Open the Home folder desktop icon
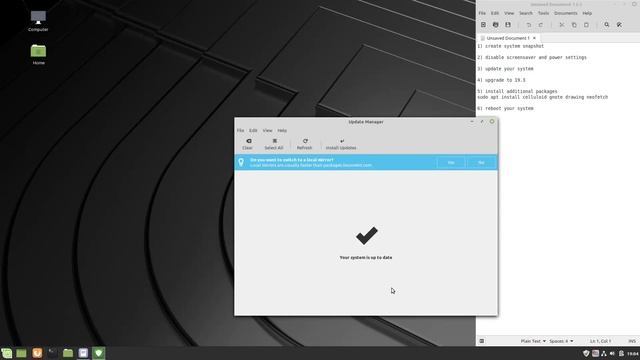The width and height of the screenshot is (640, 360). point(38,54)
